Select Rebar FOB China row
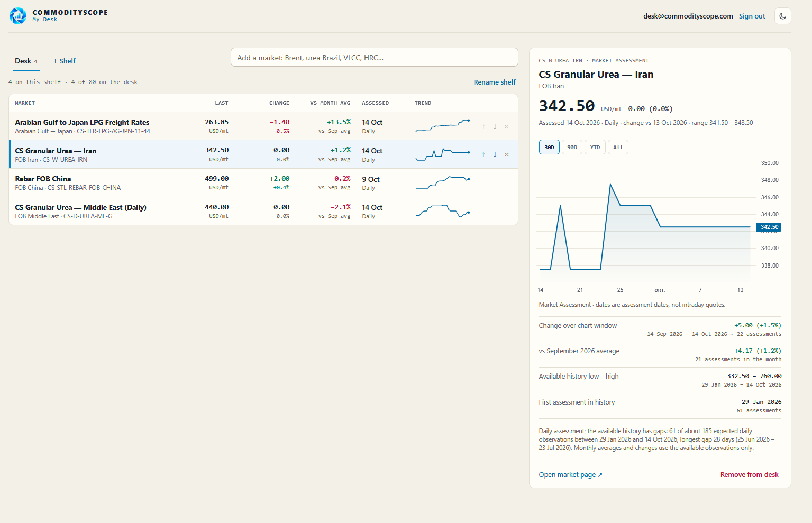The height and width of the screenshot is (523, 812). pos(263,182)
